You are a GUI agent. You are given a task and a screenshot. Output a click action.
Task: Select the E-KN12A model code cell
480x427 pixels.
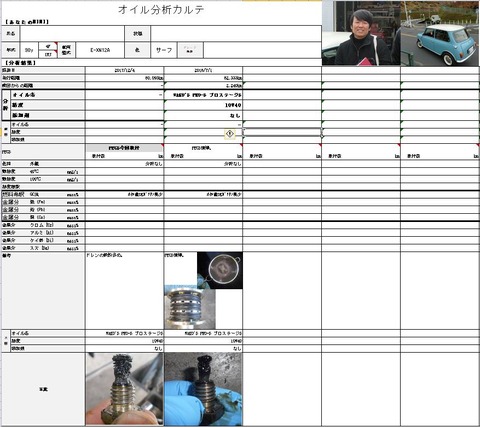coord(100,50)
